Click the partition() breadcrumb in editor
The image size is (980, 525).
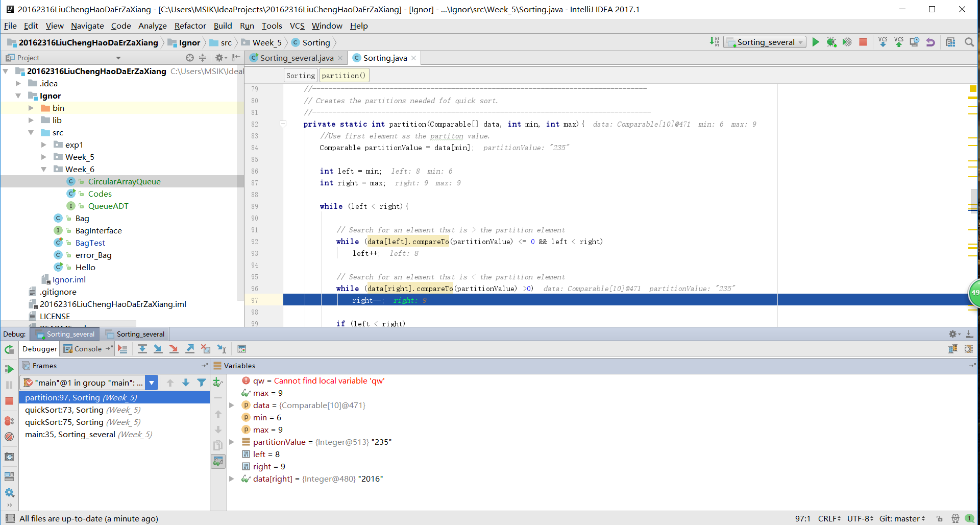tap(344, 76)
